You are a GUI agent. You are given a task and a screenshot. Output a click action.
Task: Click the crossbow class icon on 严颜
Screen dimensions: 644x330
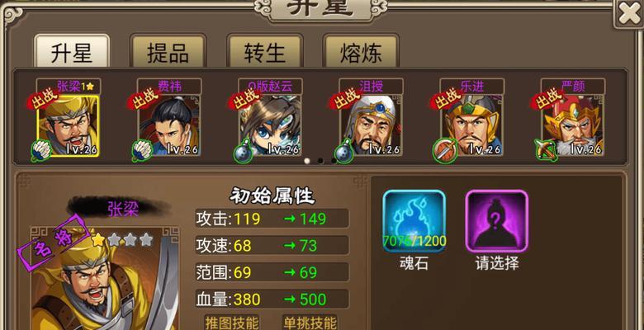(546, 150)
